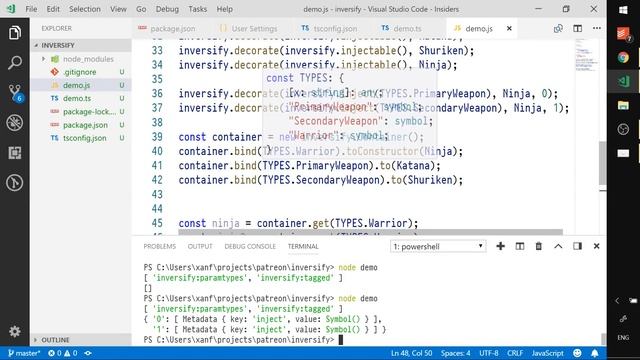The width and height of the screenshot is (640, 360).
Task: Change language mode via JavaScript
Action: pos(547,353)
